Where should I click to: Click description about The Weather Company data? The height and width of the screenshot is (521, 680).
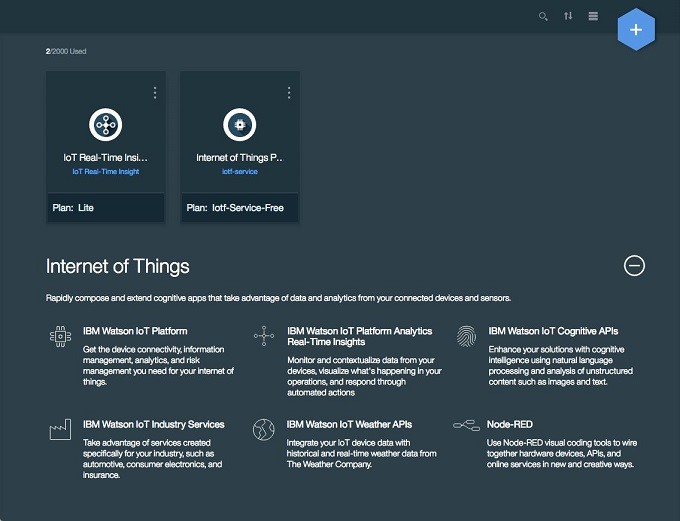coord(362,453)
